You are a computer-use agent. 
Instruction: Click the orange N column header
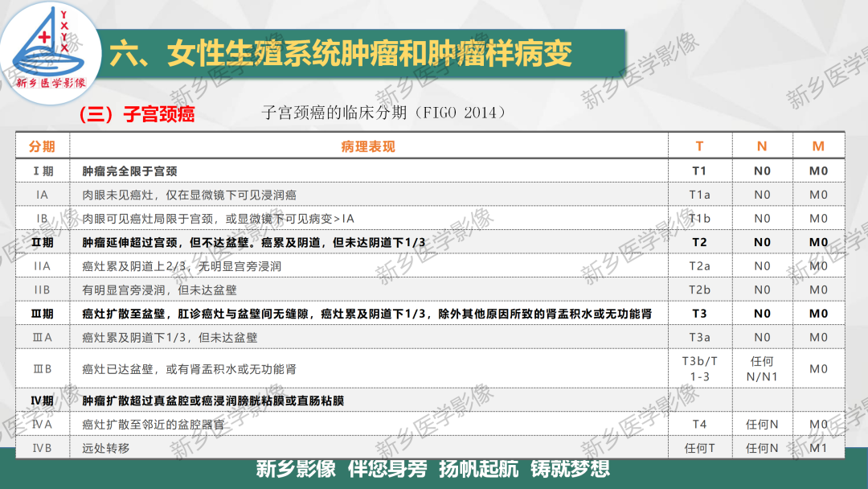pos(762,146)
